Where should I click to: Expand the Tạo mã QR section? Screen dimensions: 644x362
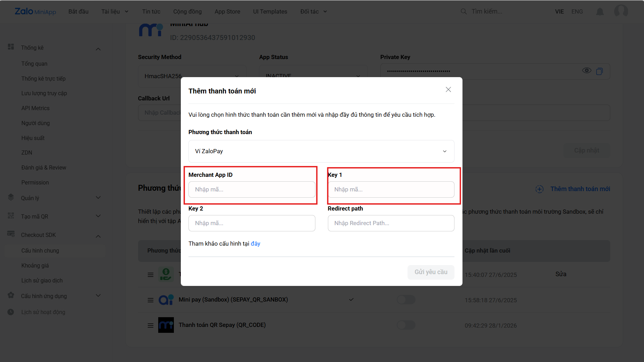[98, 216]
